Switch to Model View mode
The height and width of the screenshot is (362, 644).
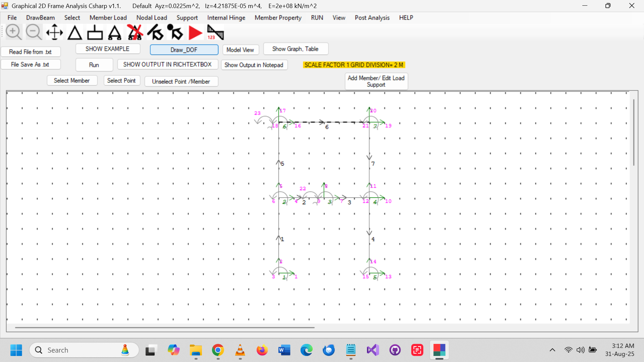click(x=240, y=50)
